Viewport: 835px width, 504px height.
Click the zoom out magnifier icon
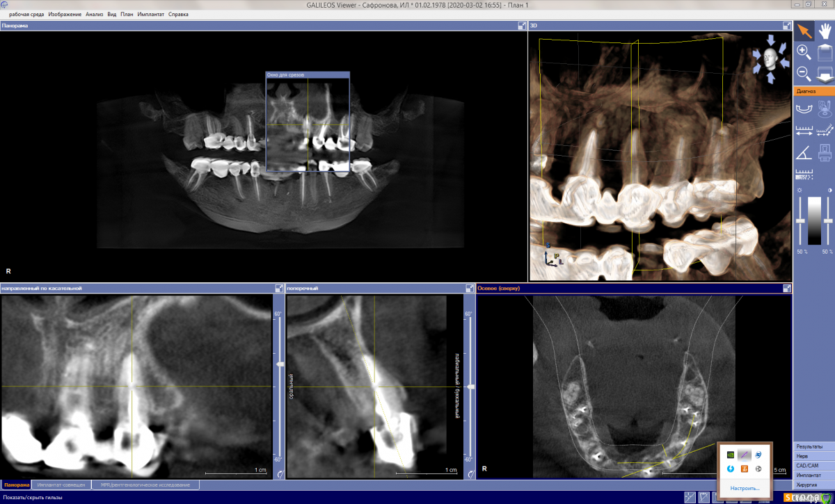[804, 72]
